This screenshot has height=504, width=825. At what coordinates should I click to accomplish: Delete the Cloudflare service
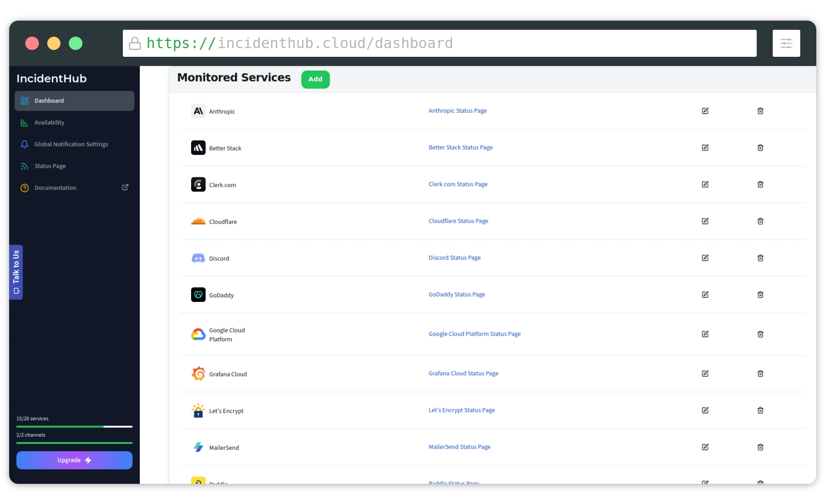pyautogui.click(x=760, y=221)
